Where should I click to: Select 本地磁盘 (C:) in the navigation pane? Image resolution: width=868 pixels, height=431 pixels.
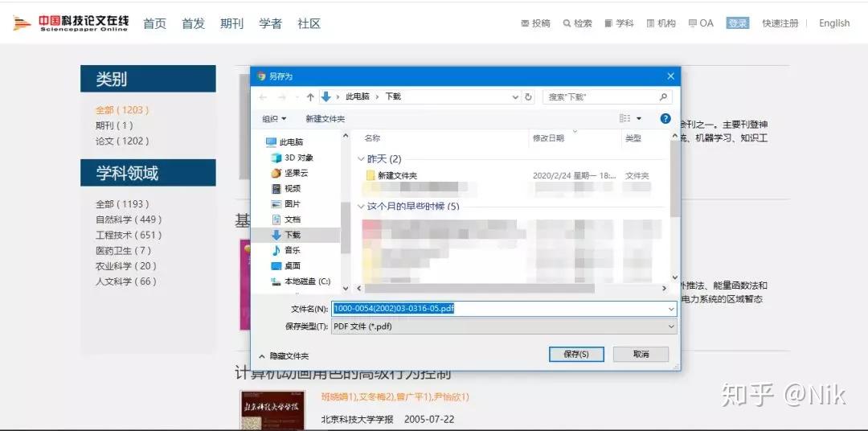tap(301, 281)
